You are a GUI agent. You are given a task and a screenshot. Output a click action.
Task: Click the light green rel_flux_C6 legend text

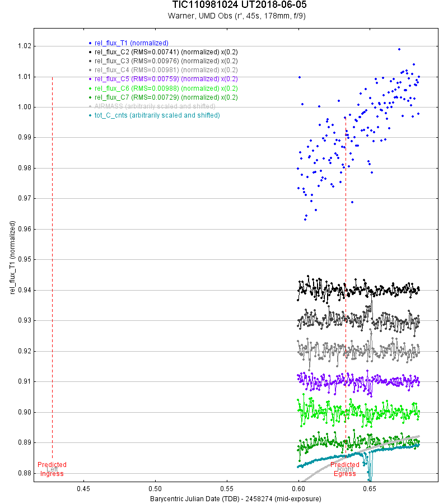[166, 88]
